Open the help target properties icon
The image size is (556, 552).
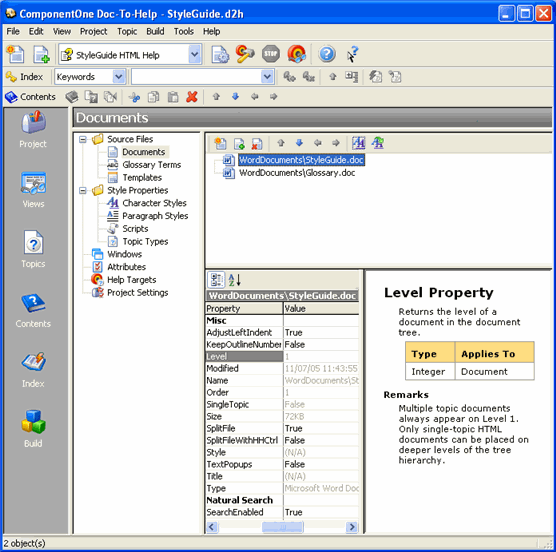click(220, 54)
